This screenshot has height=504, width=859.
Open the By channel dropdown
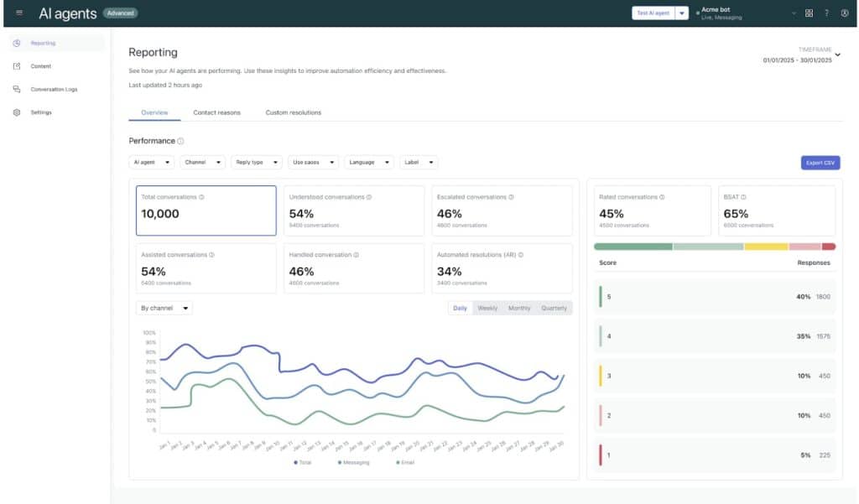coord(164,308)
